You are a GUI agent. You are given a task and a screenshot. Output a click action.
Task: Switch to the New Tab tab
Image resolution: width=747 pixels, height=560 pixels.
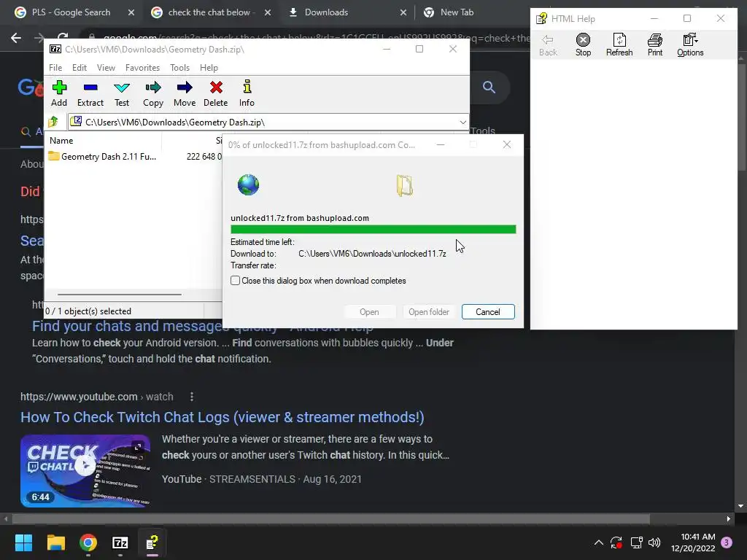click(457, 12)
